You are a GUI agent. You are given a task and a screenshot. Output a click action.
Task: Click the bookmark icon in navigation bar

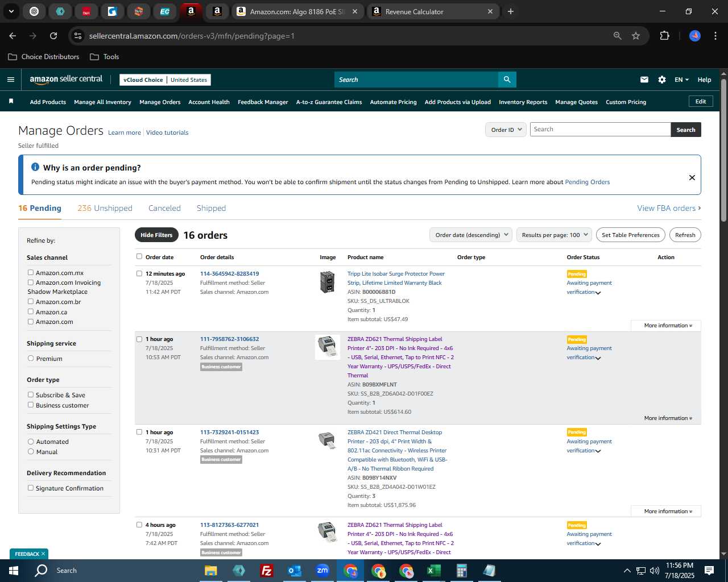11,101
